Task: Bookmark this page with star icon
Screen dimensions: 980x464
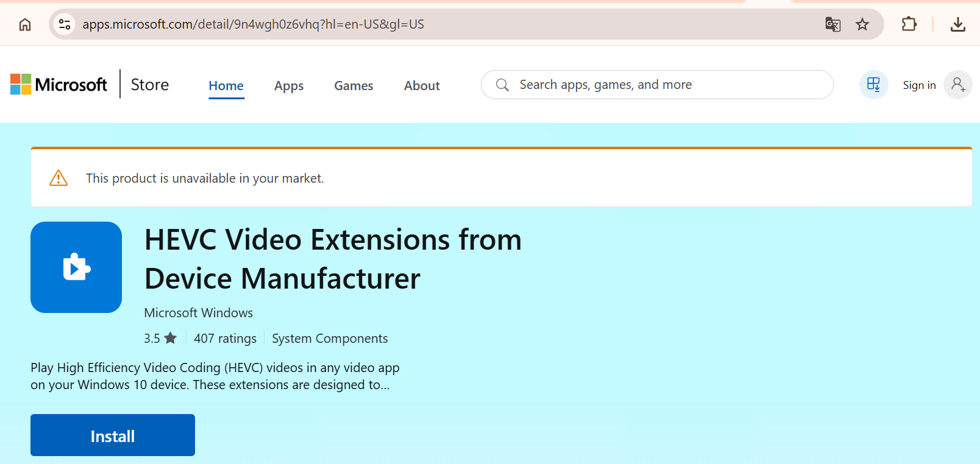Action: (x=862, y=24)
